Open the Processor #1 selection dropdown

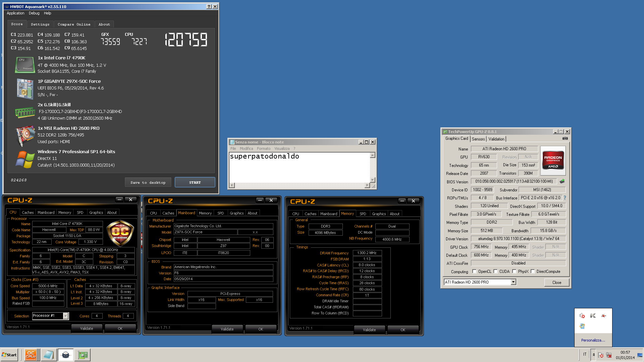point(66,316)
